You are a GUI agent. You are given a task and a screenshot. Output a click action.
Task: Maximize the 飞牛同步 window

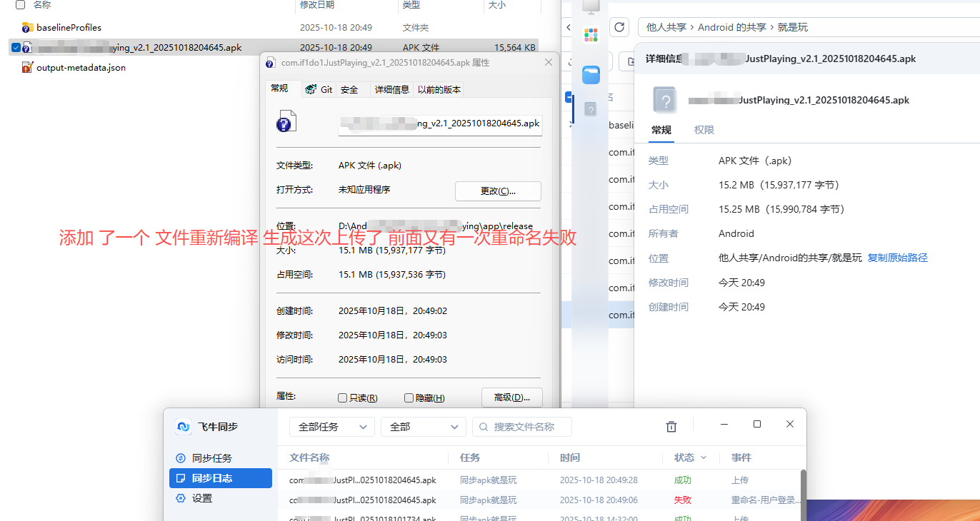[x=757, y=424]
